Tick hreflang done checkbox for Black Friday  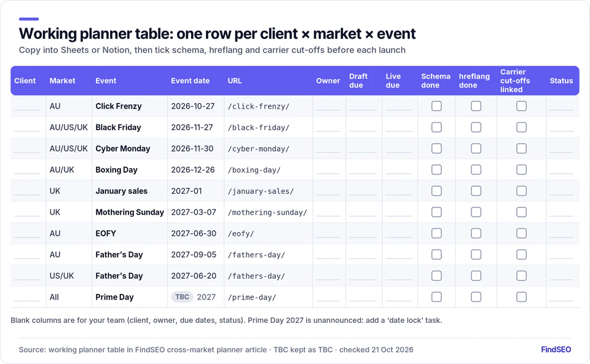click(476, 127)
